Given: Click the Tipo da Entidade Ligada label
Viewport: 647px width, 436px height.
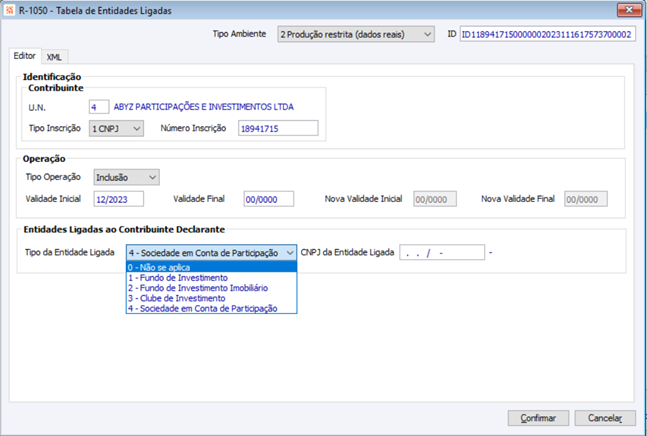Looking at the screenshot, I should coord(70,252).
